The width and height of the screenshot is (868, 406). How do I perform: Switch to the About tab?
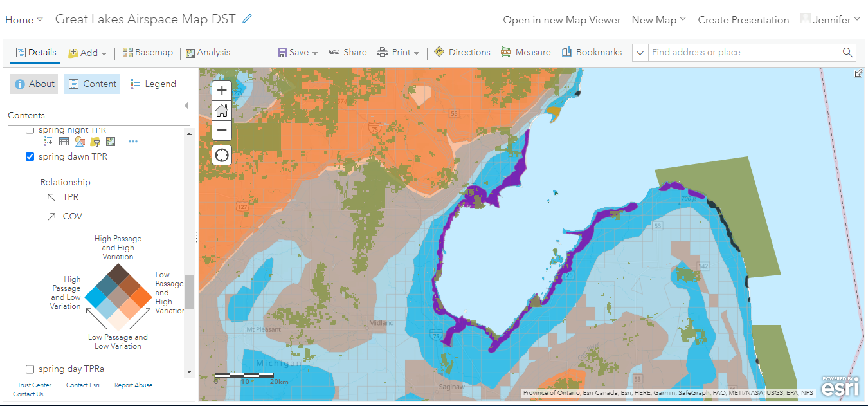[x=34, y=84]
